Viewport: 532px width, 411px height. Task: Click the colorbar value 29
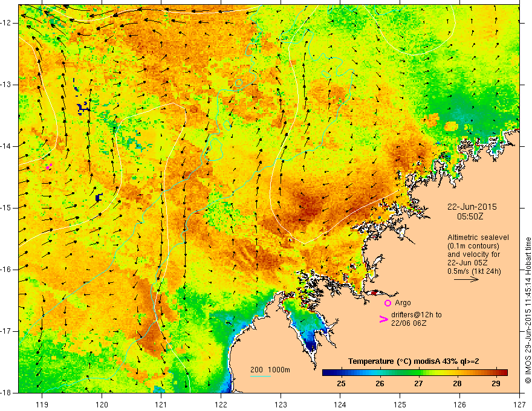(x=496, y=384)
